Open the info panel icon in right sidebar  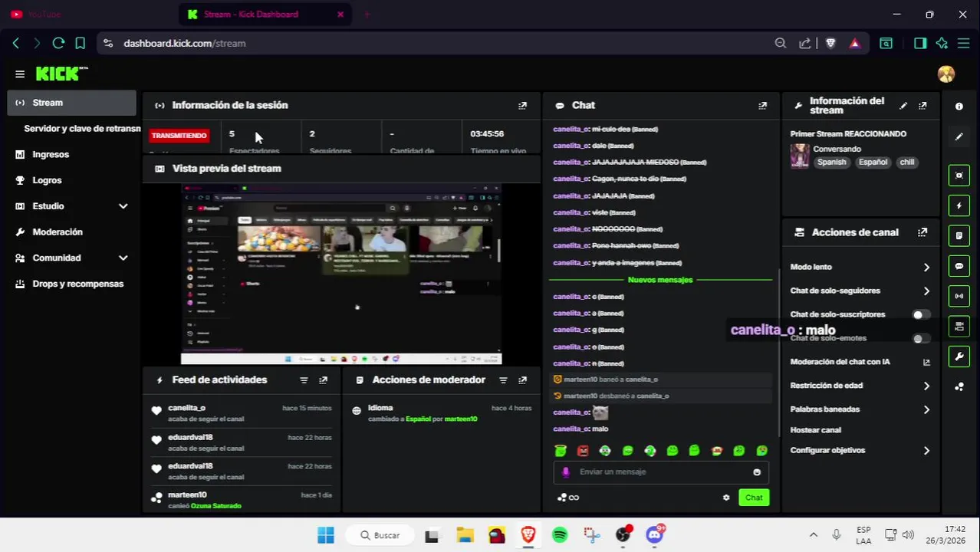(959, 107)
